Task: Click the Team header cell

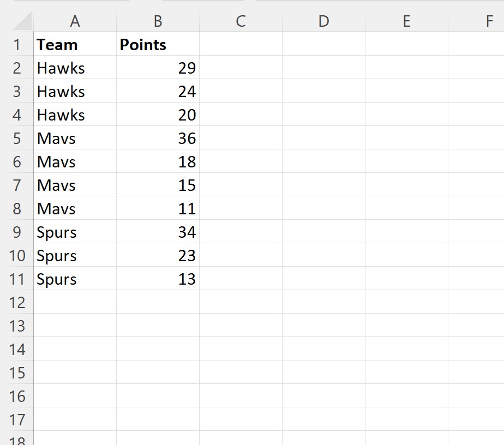Action: [75, 44]
